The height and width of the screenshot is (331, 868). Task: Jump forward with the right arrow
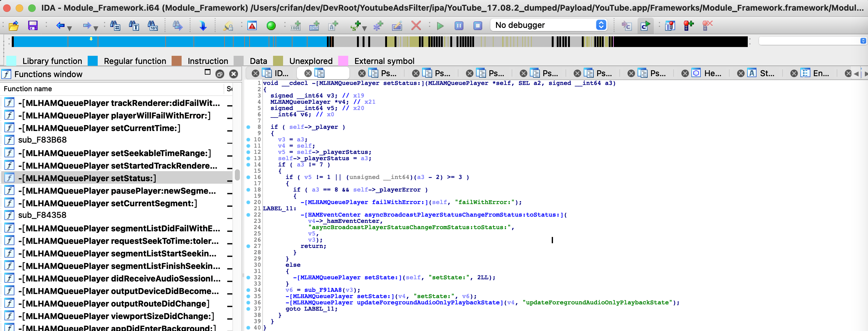pos(87,26)
